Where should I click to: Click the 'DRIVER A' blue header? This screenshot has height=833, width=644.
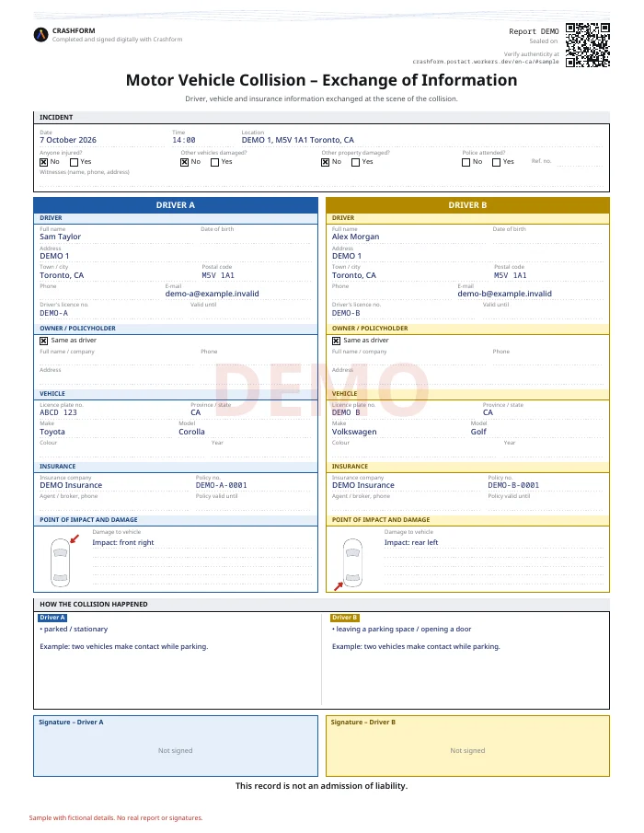(176, 205)
